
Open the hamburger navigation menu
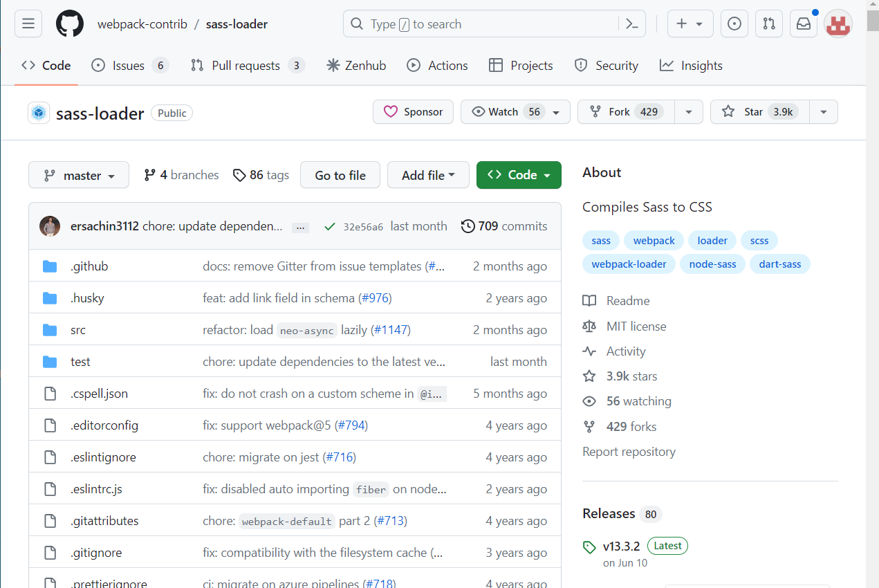28,24
